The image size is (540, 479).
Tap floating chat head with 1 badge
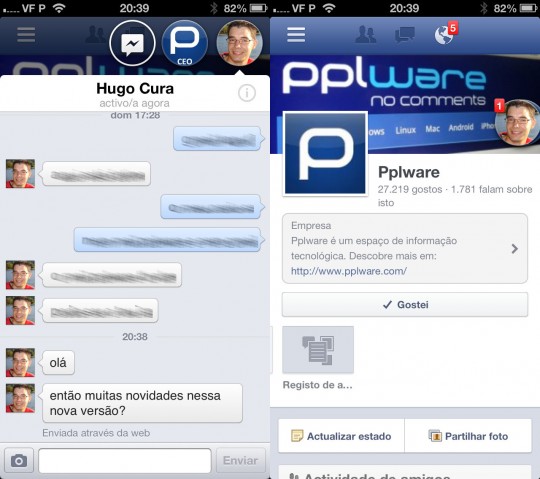tap(517, 122)
